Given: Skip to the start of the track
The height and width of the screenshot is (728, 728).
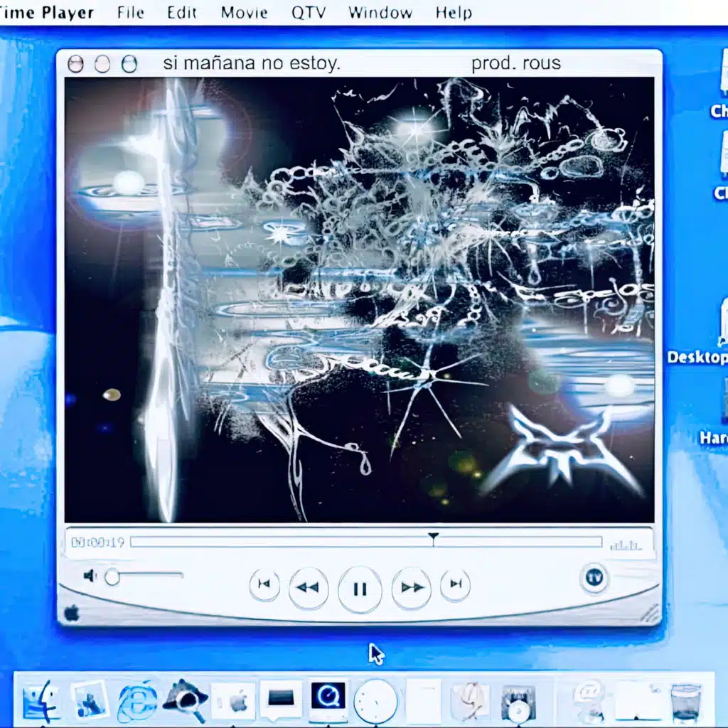Looking at the screenshot, I should (264, 584).
